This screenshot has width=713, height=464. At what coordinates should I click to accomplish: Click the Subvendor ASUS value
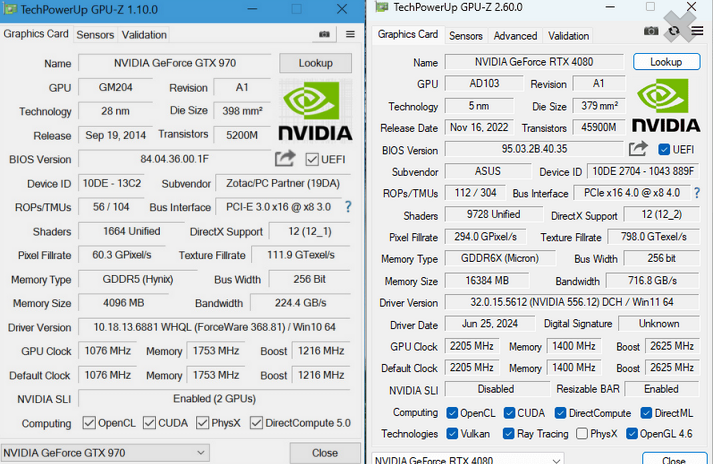coord(487,171)
